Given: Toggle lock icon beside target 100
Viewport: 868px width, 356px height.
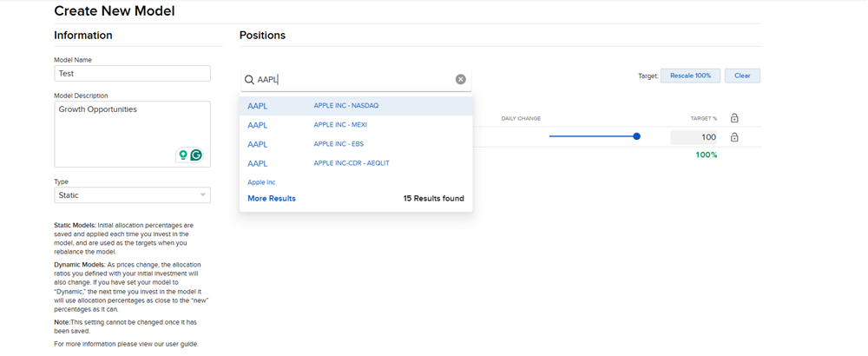Looking at the screenshot, I should [734, 136].
